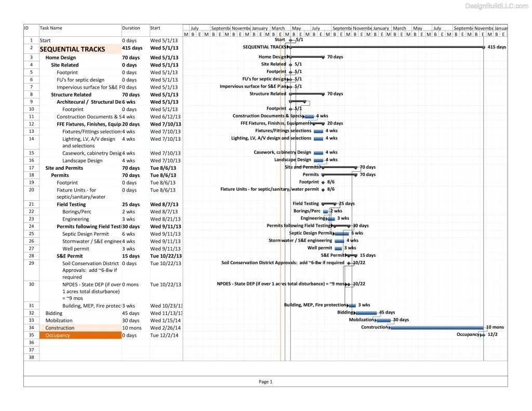Screen dimensions: 532x411
Task: Click the Well permit 3 wks Gantt bar
Action: tap(338, 249)
